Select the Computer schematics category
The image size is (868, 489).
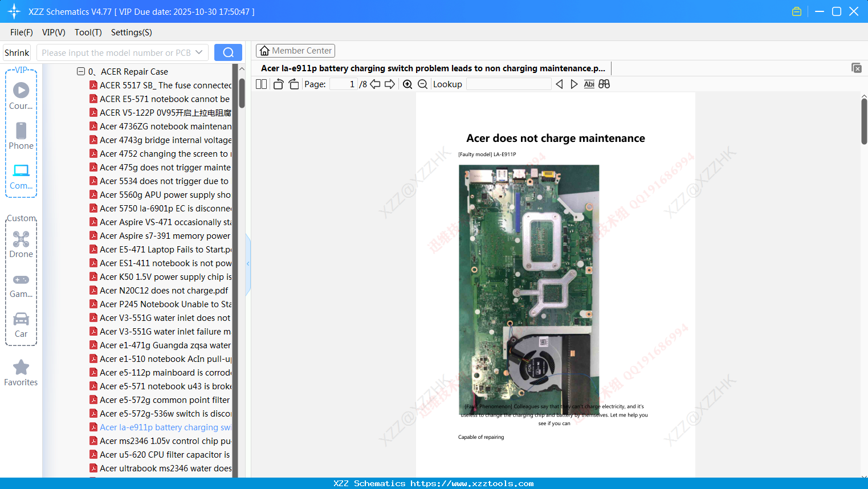21,176
